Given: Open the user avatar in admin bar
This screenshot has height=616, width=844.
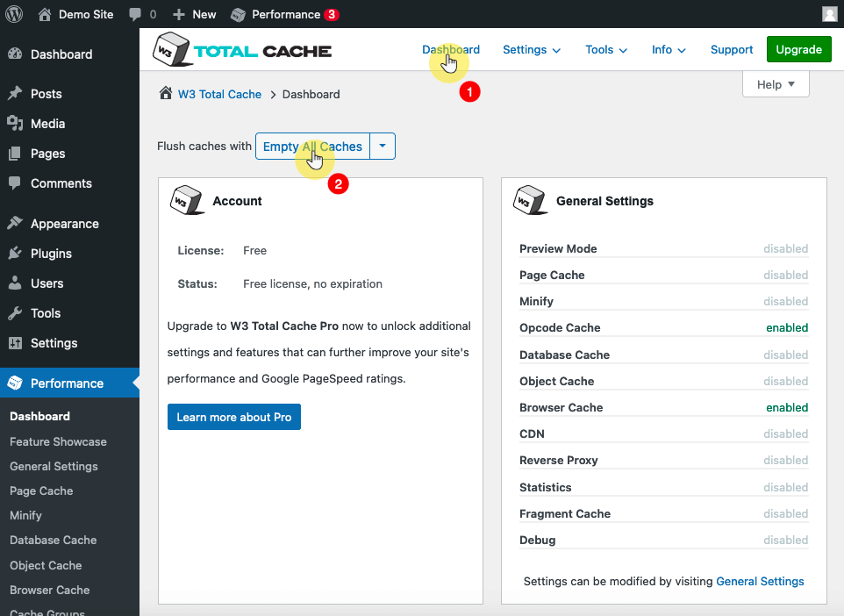Looking at the screenshot, I should 829,14.
